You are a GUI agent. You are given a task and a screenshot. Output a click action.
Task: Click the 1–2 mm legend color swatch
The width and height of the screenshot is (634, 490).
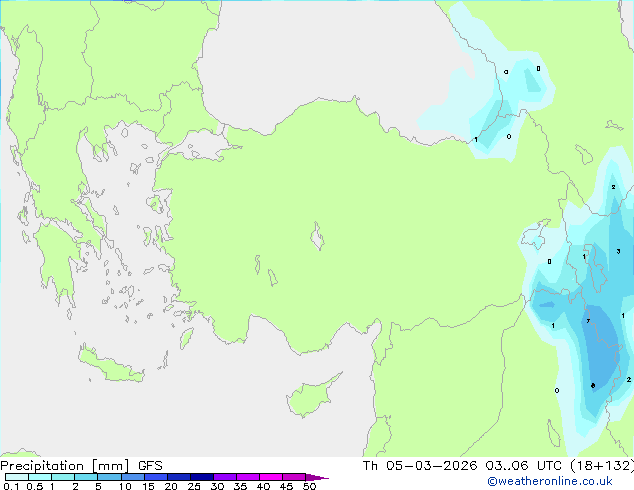[63, 477]
